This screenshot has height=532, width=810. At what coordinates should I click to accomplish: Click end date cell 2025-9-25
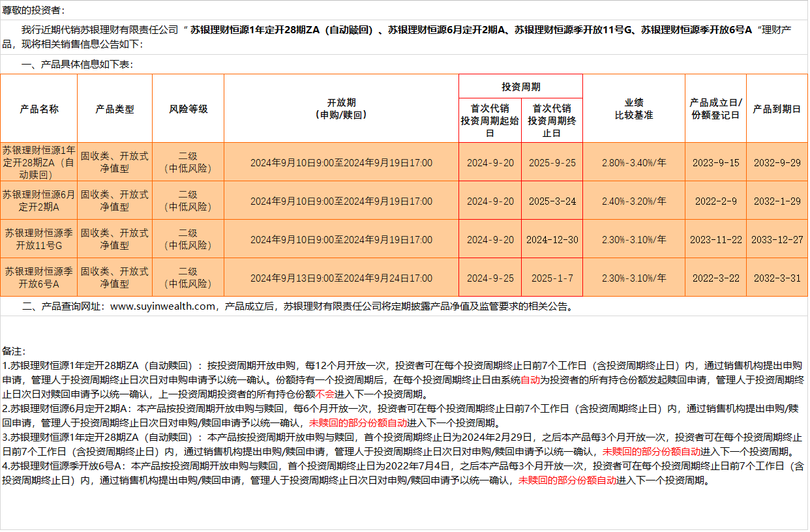click(x=552, y=163)
